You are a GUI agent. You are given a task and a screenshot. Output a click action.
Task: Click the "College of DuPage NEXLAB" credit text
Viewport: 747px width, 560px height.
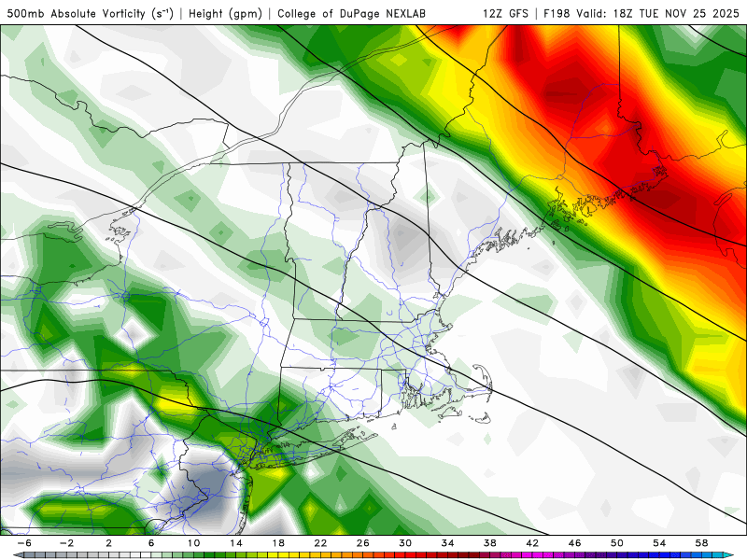coord(352,14)
